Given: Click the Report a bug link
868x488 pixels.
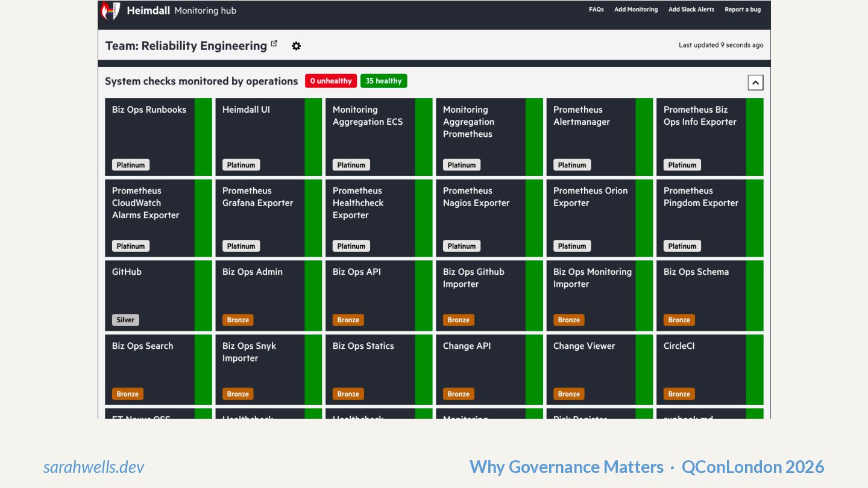Looking at the screenshot, I should click(742, 10).
